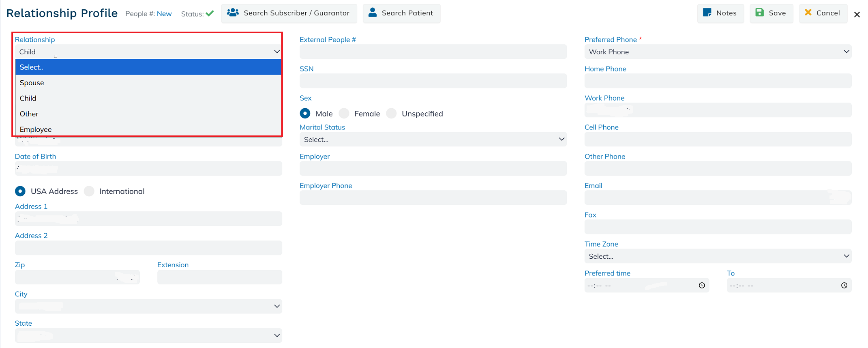
Task: Open the Preferred Phone dropdown
Action: click(x=718, y=52)
